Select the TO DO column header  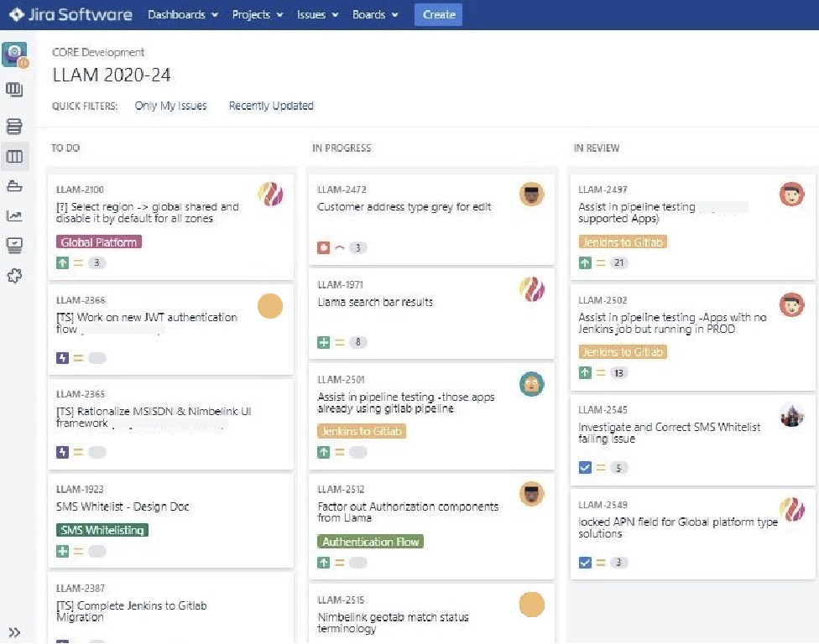tap(65, 148)
